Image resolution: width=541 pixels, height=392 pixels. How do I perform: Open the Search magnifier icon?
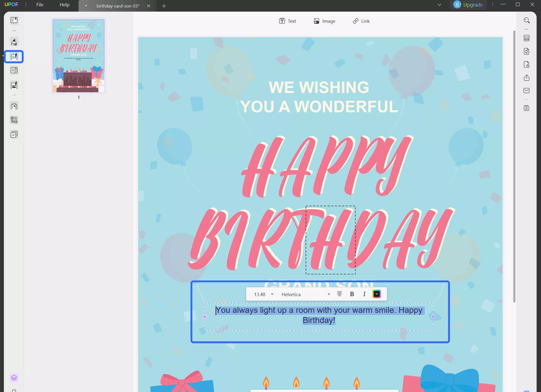pyautogui.click(x=526, y=20)
